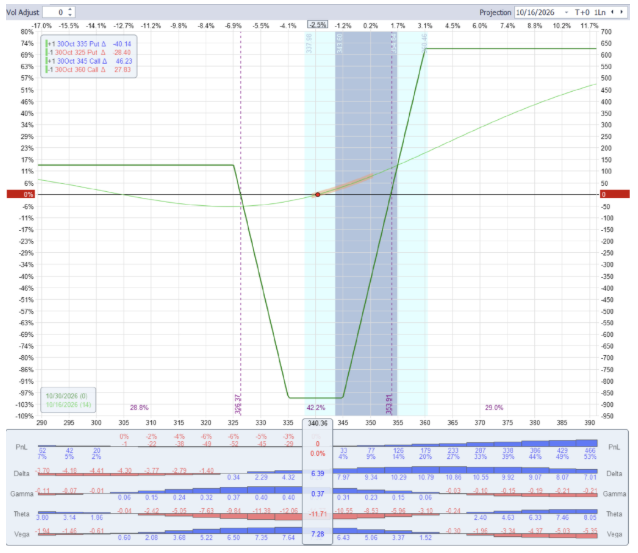Click the T+0 line option
Screen dimensions: 638x553
(x=582, y=13)
